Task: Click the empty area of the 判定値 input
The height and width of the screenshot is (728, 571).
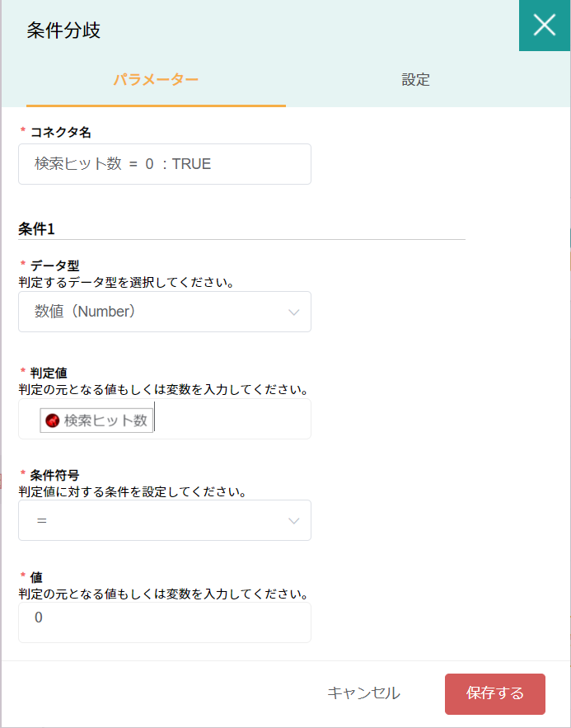Action: (x=232, y=419)
